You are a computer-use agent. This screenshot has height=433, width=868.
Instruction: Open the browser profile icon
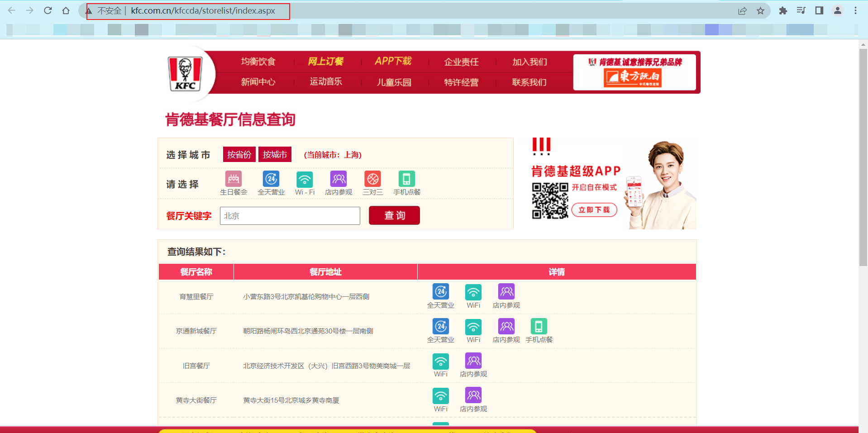pos(838,10)
